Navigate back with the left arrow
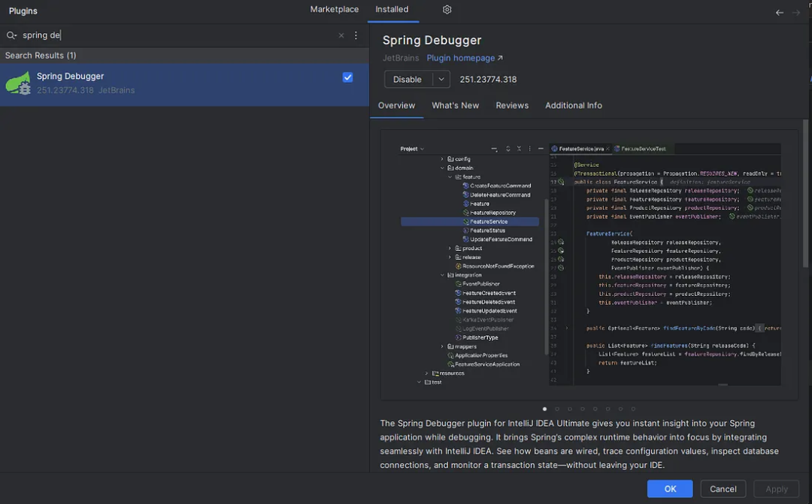 click(x=780, y=13)
